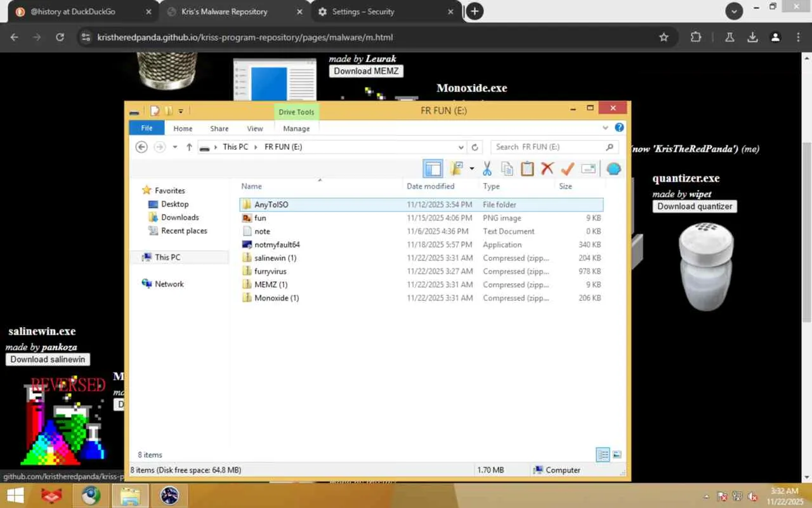Click the New folder icon in Quick Access Toolbar
This screenshot has width=812, height=508.
168,111
